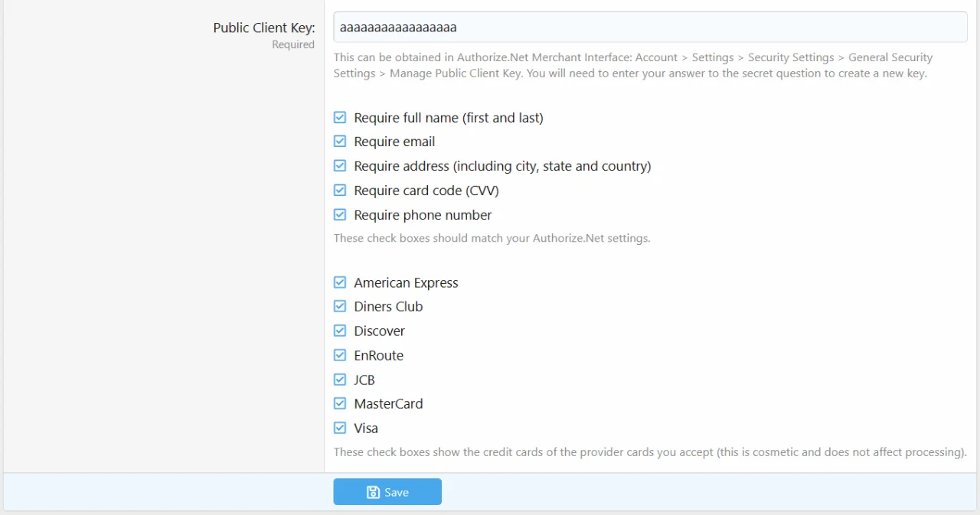
Task: Click the "Visa" label text
Action: (366, 428)
